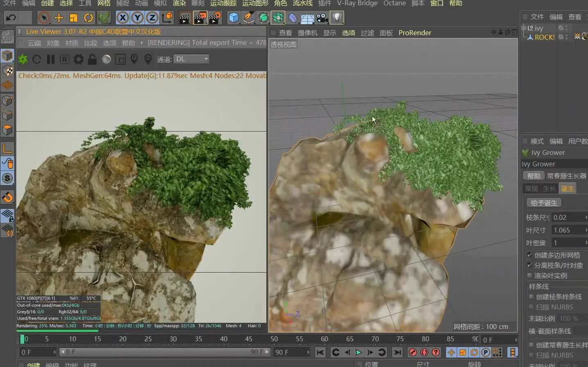The image size is (588, 367).
Task: Enable 创建枝条样条线 checkbox
Action: click(x=531, y=297)
